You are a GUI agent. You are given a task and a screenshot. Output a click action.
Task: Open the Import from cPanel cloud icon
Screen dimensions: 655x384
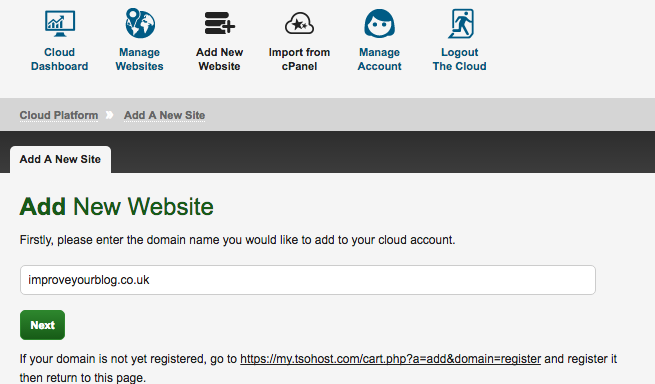[x=299, y=24]
